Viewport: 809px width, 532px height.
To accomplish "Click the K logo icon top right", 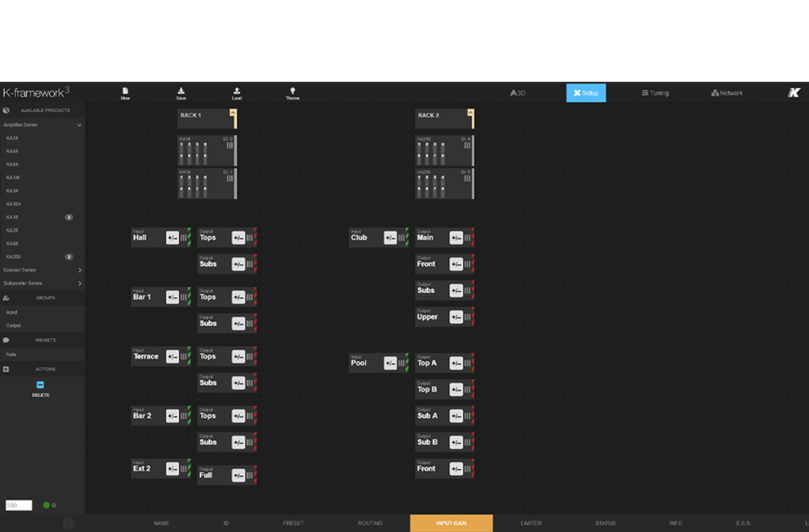I will click(x=794, y=93).
